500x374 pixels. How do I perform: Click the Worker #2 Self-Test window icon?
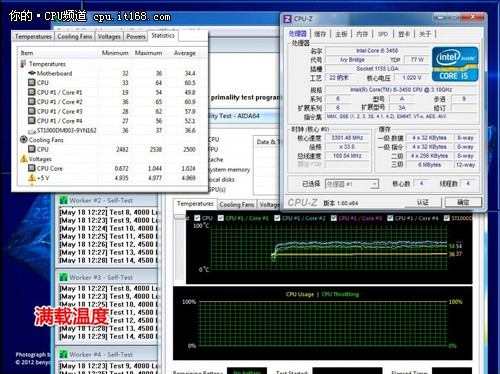pos(63,200)
